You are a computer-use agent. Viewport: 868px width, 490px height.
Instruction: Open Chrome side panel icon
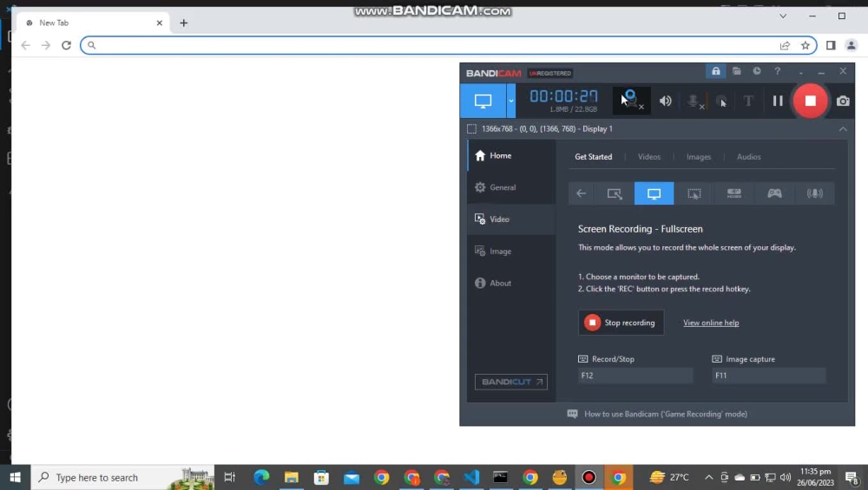click(831, 45)
